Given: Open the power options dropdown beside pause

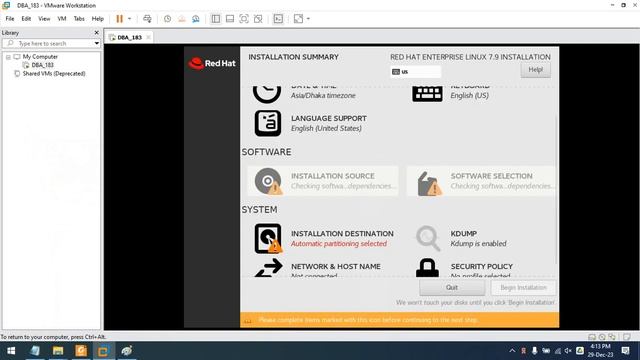Looking at the screenshot, I should coord(129,19).
